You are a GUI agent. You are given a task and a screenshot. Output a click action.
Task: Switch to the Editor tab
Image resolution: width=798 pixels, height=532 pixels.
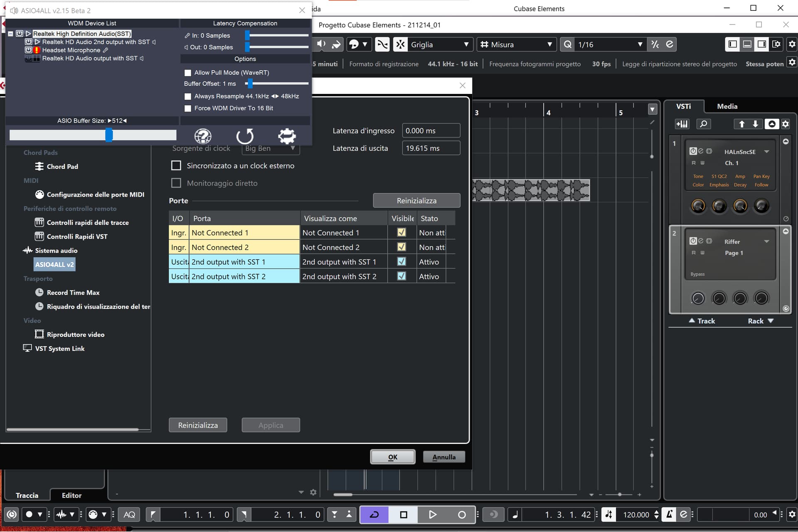click(x=71, y=495)
